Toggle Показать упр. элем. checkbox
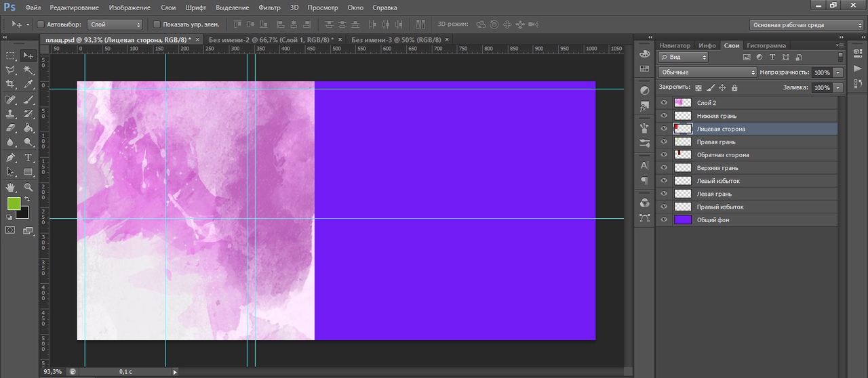 [157, 24]
